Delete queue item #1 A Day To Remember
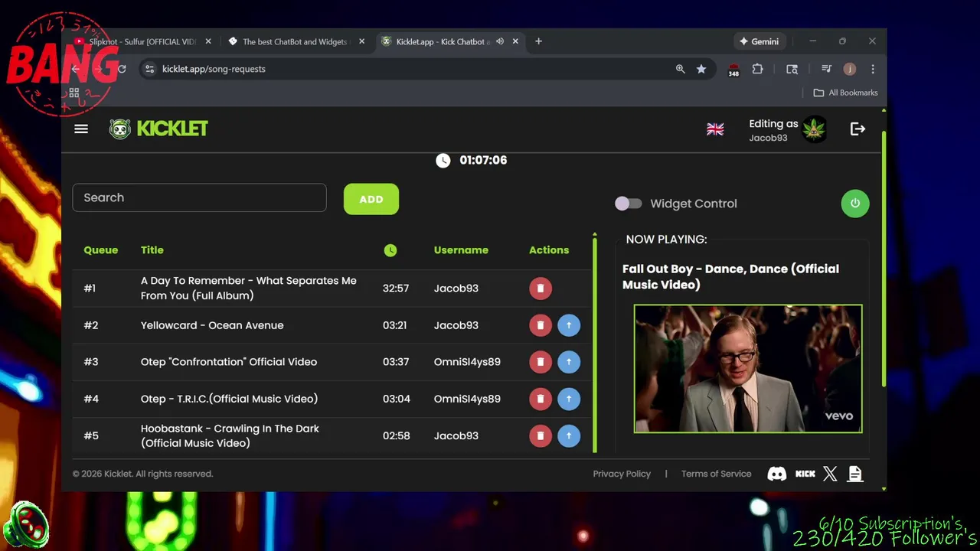Viewport: 980px width, 551px height. coord(541,289)
